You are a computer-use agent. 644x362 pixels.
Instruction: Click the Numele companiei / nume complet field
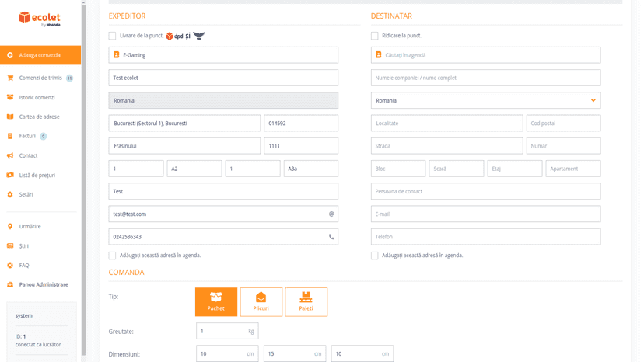(x=485, y=78)
